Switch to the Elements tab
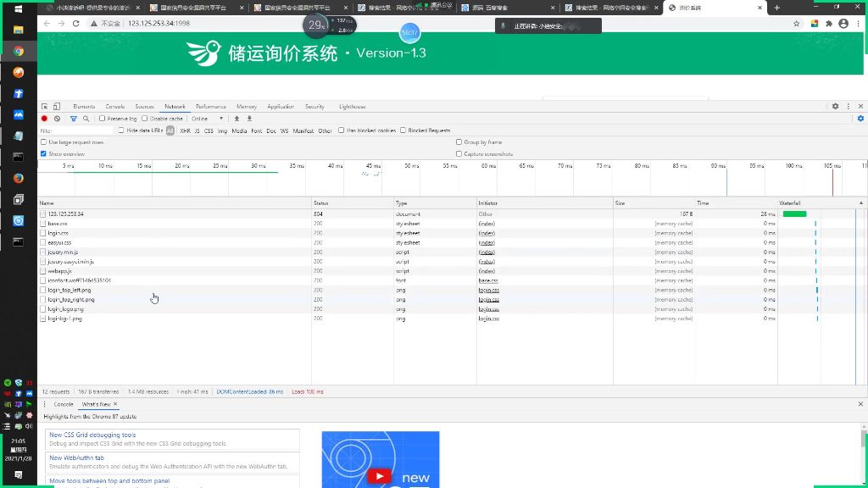 [84, 106]
